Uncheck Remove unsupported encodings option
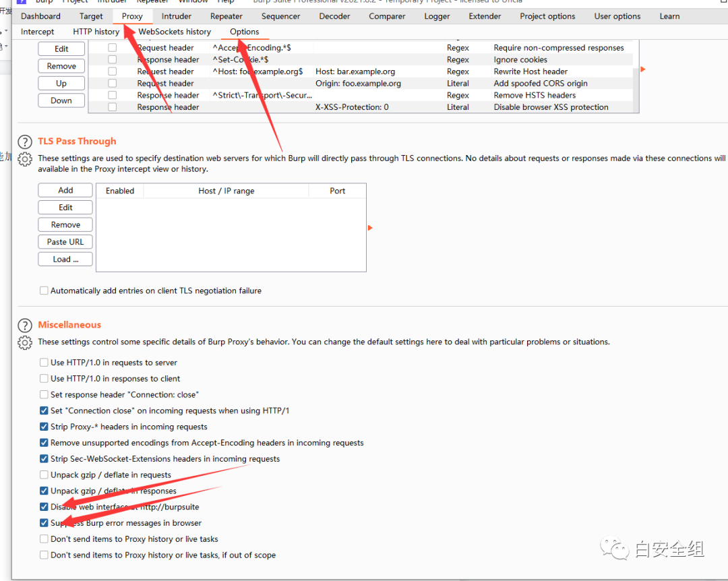 [x=44, y=443]
